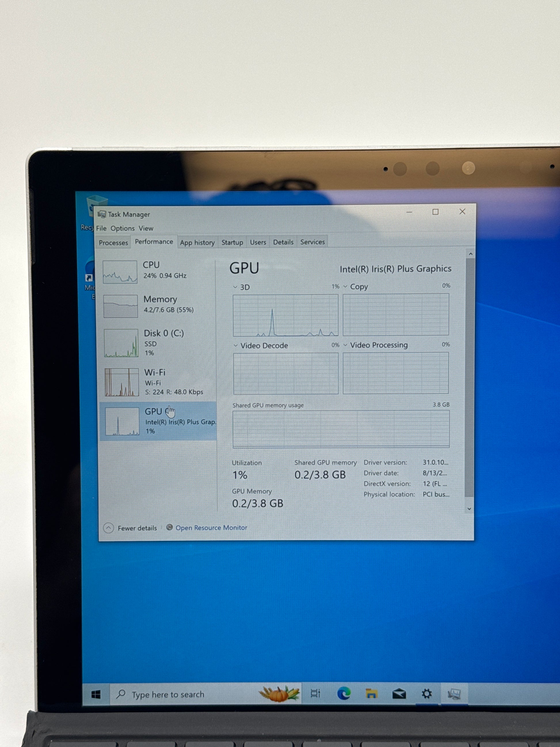Open the Video Decode graph dropdown
Viewport: 560px width, 747px height.
tap(236, 345)
